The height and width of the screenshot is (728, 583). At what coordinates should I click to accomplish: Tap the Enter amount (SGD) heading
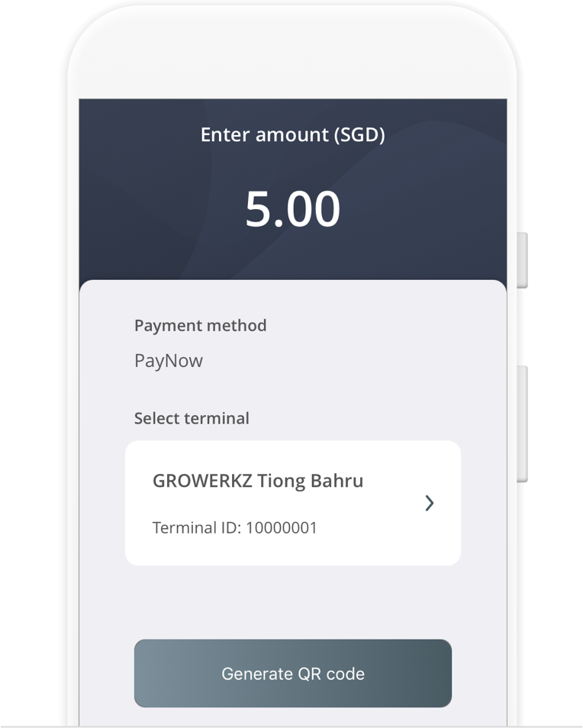tap(292, 135)
